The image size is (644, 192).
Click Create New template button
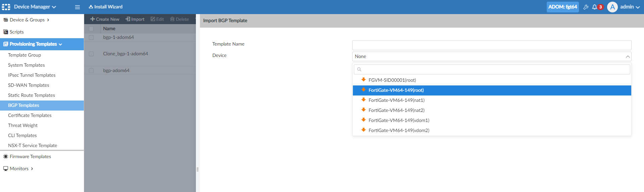(x=105, y=19)
